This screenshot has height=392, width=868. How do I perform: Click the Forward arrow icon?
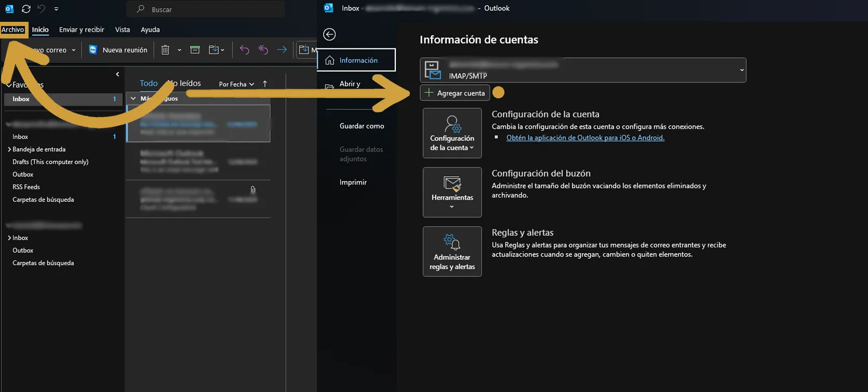[282, 50]
